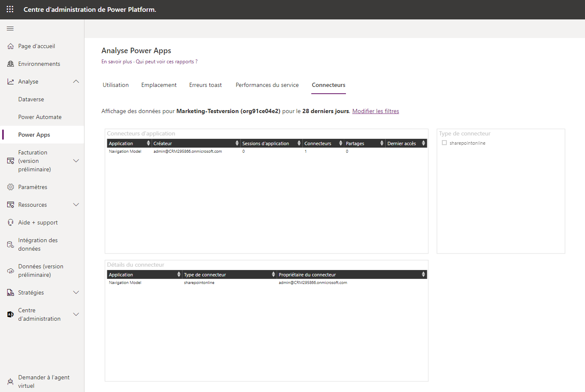Click the virtual agent icon
This screenshot has height=392, width=585.
click(11, 382)
